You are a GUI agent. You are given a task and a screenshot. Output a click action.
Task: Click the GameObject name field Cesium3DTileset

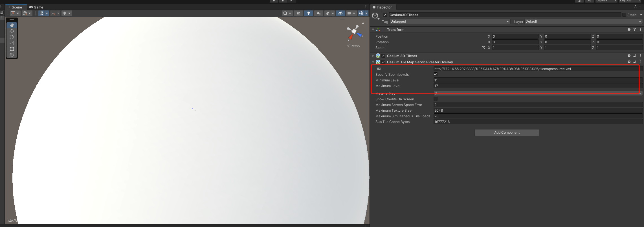(505, 15)
